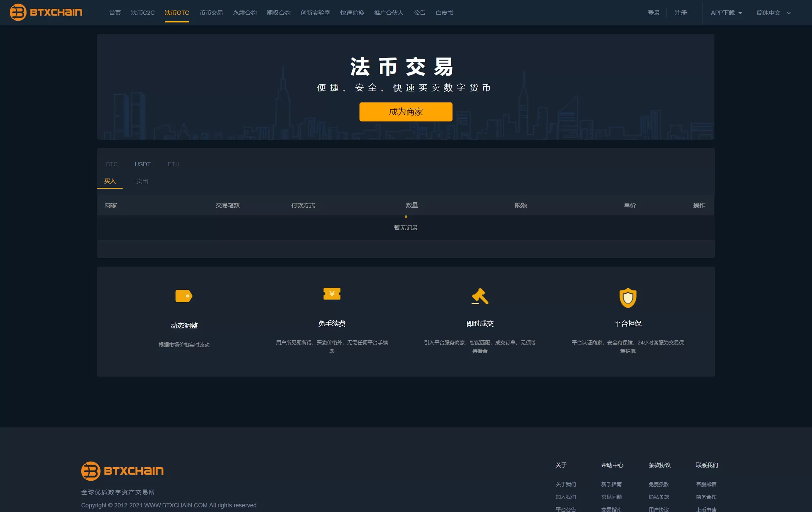Select the BTC currency tab
This screenshot has width=812, height=512.
click(112, 164)
